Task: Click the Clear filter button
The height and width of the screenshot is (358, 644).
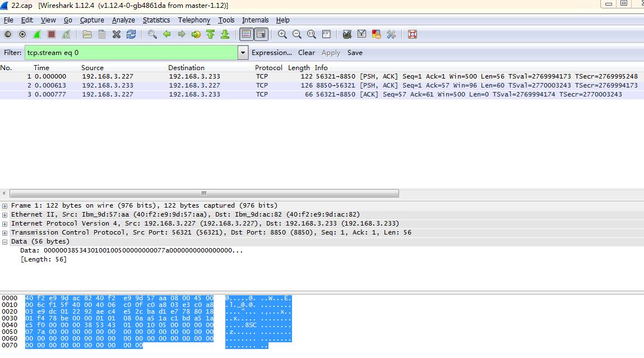Action: 306,53
